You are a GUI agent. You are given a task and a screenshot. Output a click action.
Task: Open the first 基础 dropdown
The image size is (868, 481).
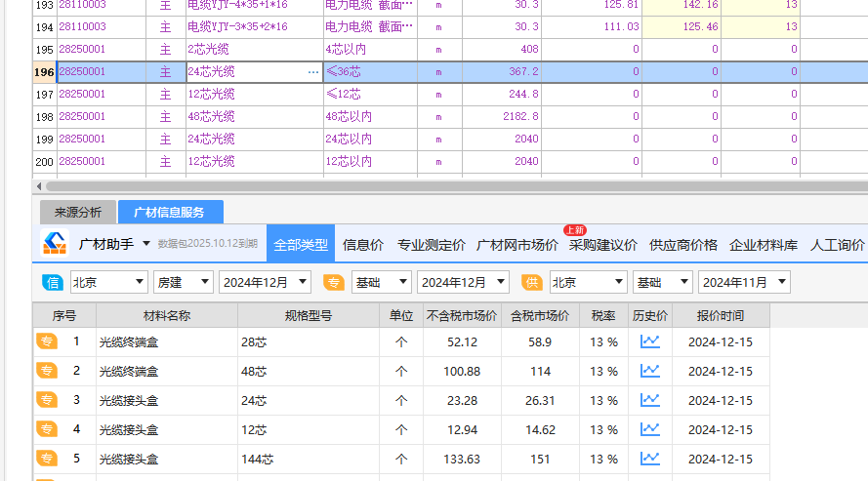381,282
